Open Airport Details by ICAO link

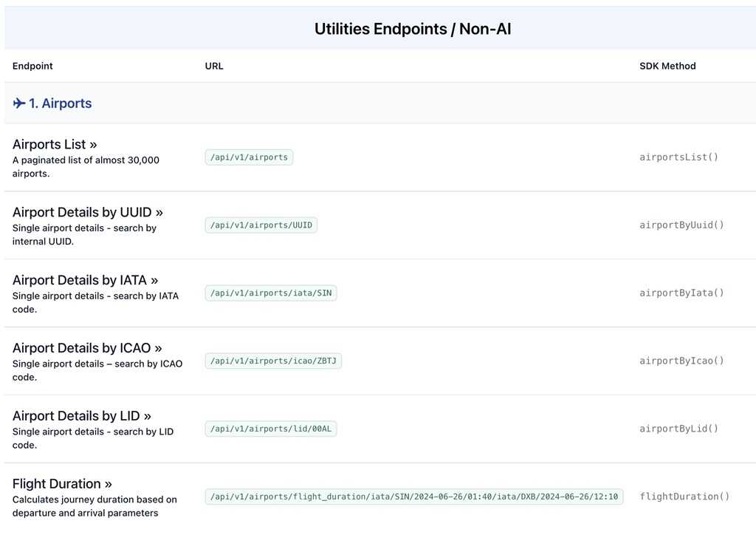[87, 348]
